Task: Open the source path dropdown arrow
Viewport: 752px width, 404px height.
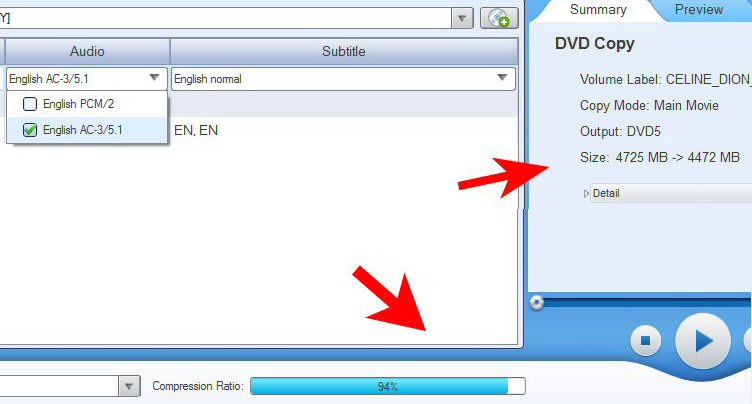Action: pyautogui.click(x=462, y=18)
